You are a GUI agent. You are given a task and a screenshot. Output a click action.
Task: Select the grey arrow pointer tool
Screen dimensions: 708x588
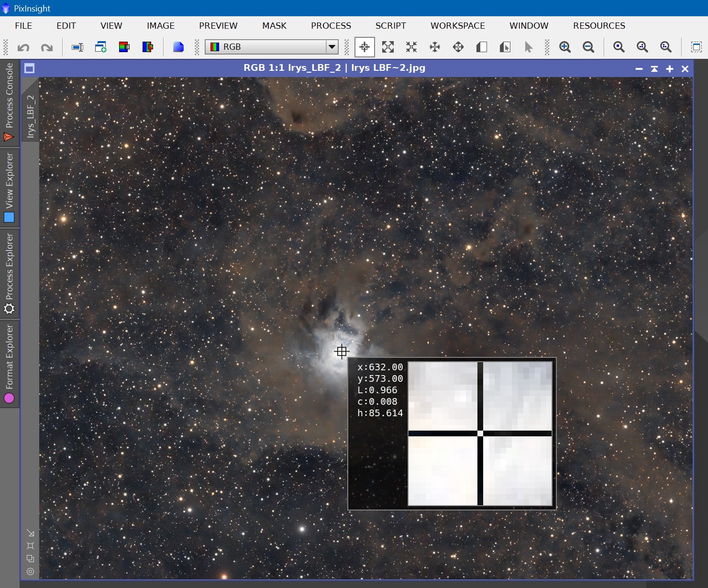tap(528, 47)
